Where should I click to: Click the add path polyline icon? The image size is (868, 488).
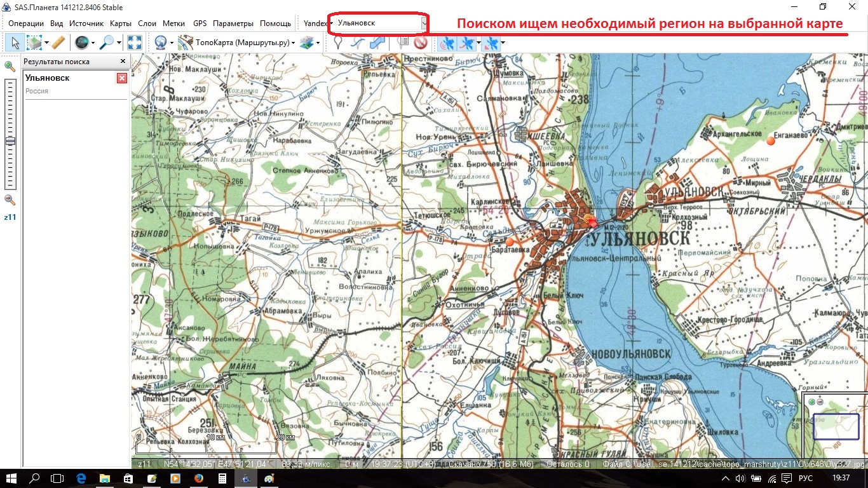(358, 43)
